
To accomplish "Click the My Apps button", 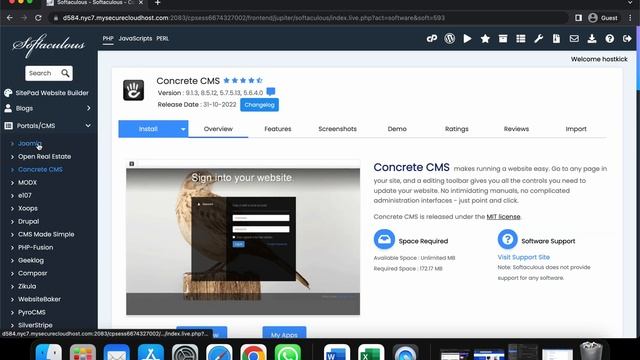I will [x=284, y=332].
